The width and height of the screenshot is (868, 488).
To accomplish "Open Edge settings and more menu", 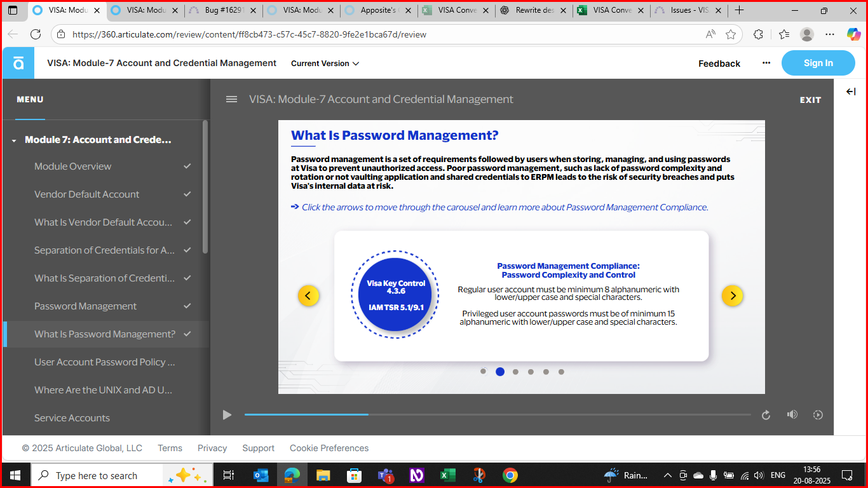I will [x=830, y=34].
